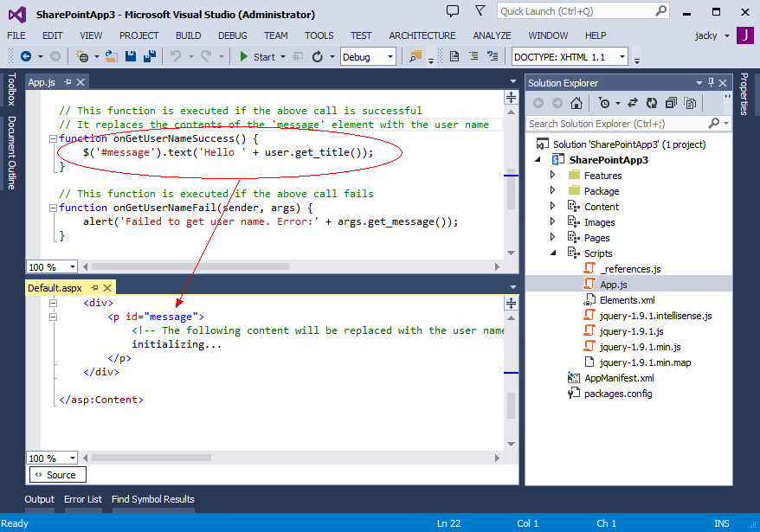Viewport: 760px width, 532px height.
Task: Close the Default.aspx editor tab
Action: point(107,288)
